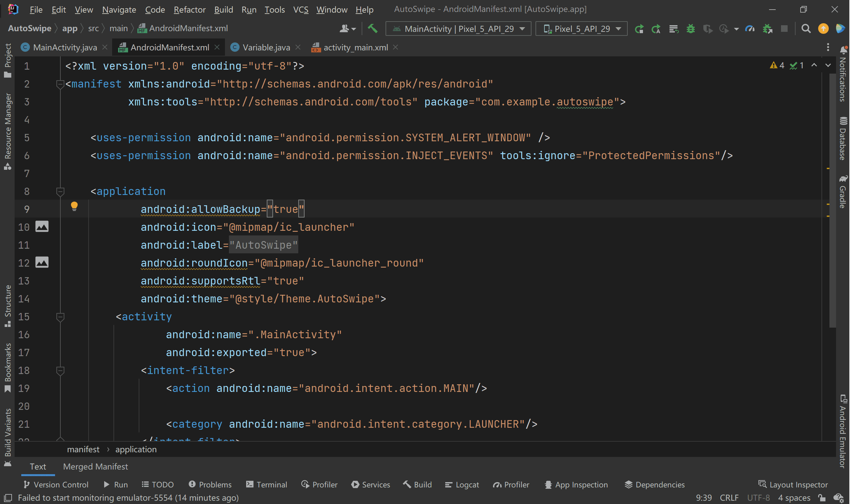Viewport: 850px width, 504px height.
Task: Open the App Inspection tool window
Action: point(576,485)
